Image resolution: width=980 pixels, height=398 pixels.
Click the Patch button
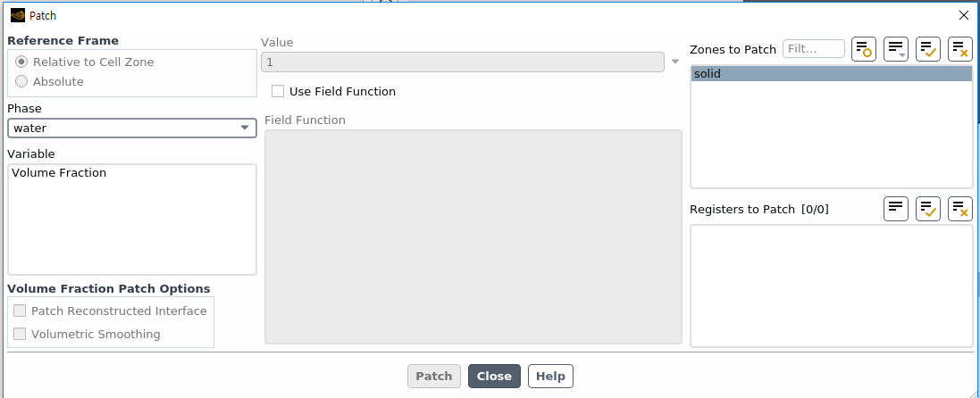[x=434, y=376]
